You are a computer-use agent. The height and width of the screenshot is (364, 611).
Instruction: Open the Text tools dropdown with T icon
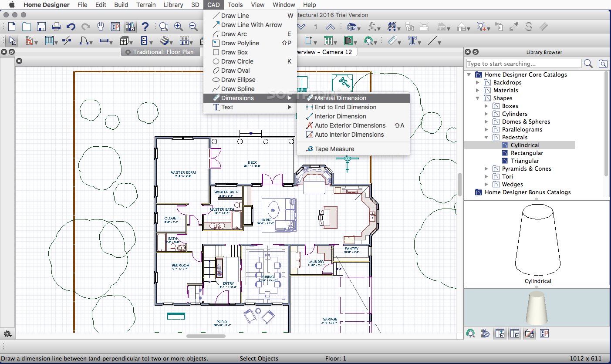[x=414, y=41]
